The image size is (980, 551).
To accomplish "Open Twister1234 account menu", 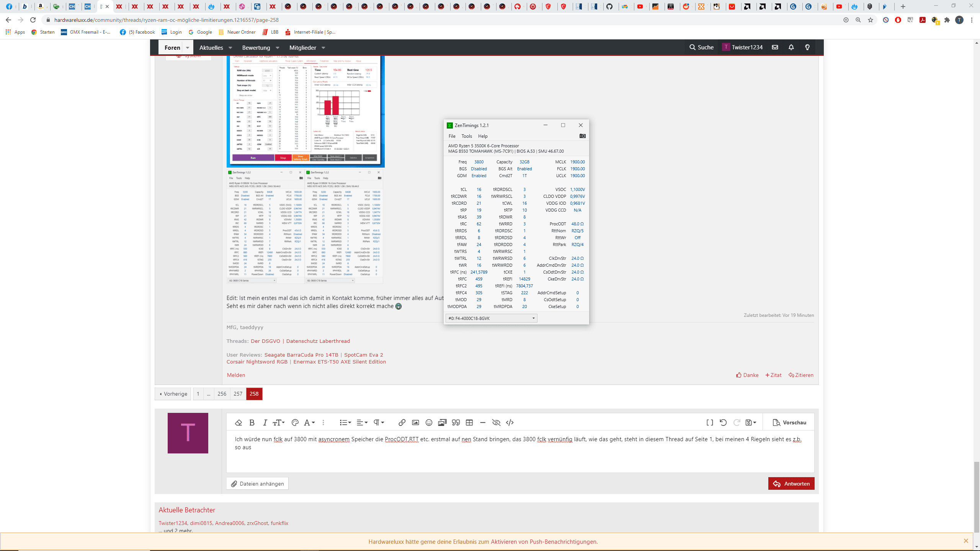I will coord(742,47).
